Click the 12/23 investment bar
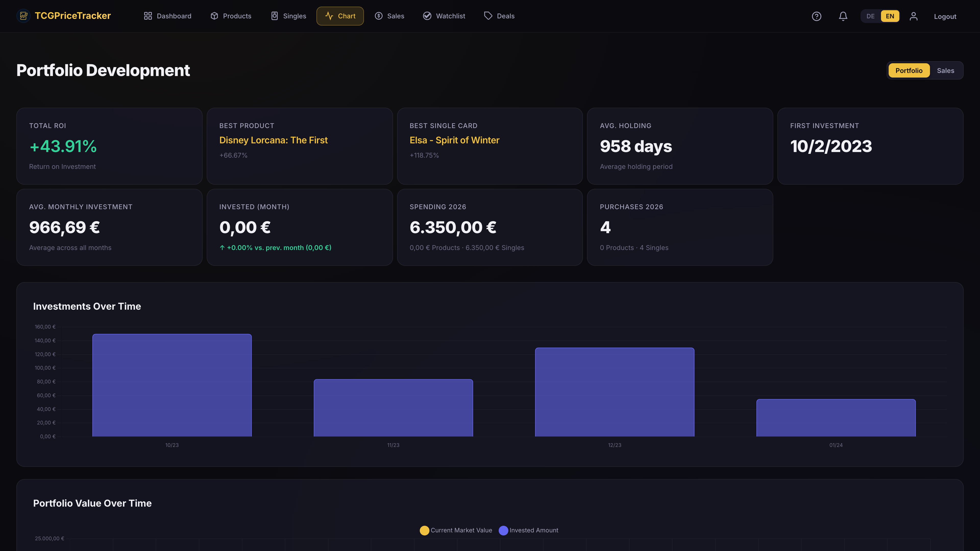The height and width of the screenshot is (551, 980). click(615, 392)
